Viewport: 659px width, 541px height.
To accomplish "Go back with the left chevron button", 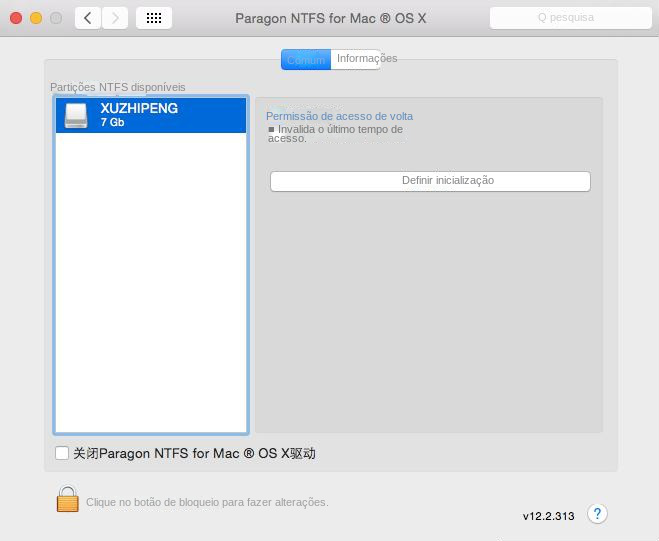I will click(x=88, y=18).
